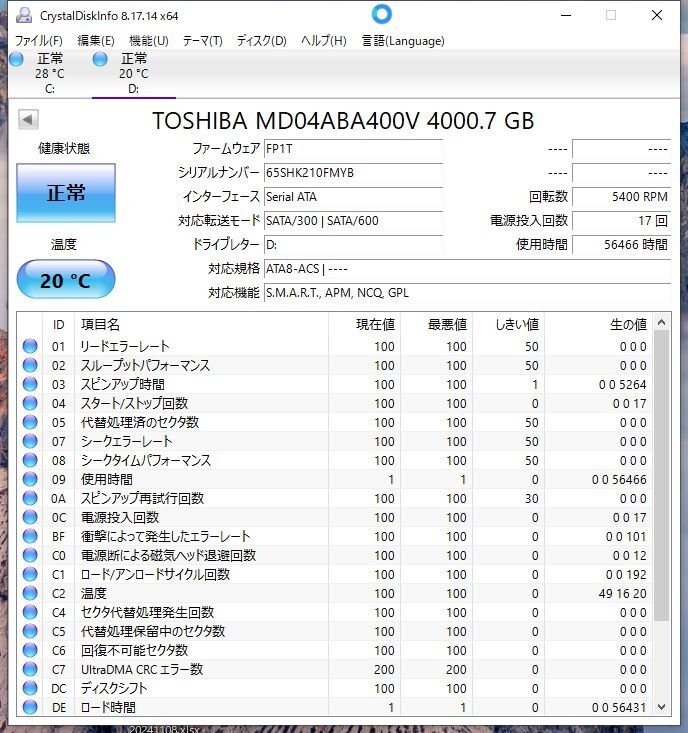Click the power-on hours value 56466 時間
The width and height of the screenshot is (688, 733).
click(621, 244)
